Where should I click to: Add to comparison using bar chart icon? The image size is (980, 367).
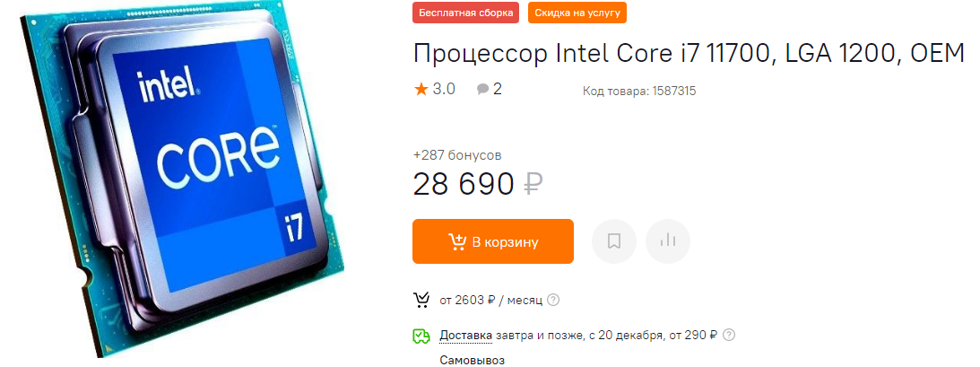point(667,240)
